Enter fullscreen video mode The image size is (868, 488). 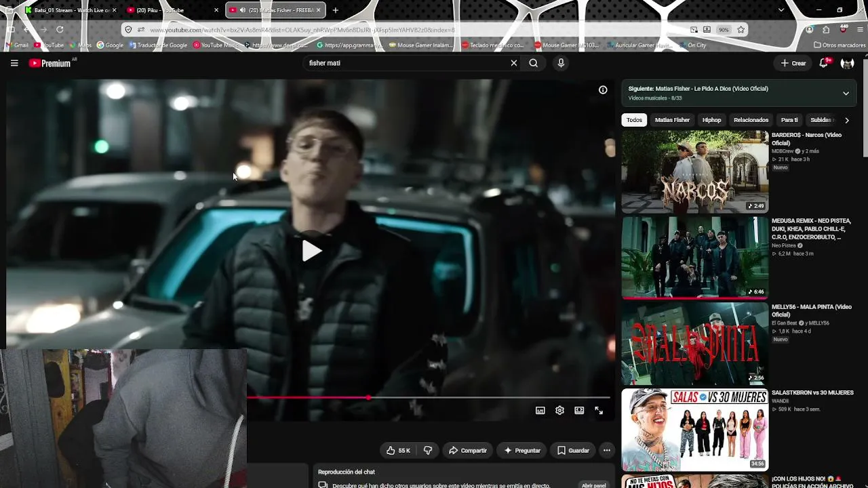coord(599,410)
